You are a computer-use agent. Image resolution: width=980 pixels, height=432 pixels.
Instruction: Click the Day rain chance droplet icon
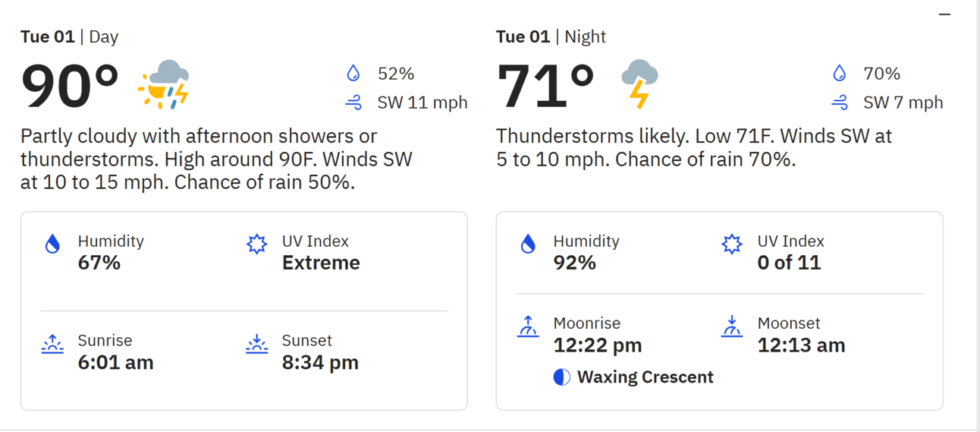pos(353,74)
